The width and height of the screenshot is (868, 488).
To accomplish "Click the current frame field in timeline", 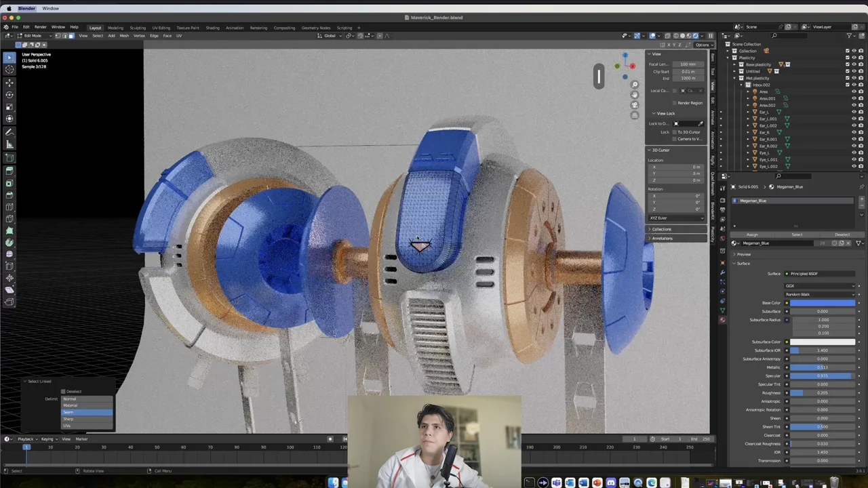I will tap(635, 439).
